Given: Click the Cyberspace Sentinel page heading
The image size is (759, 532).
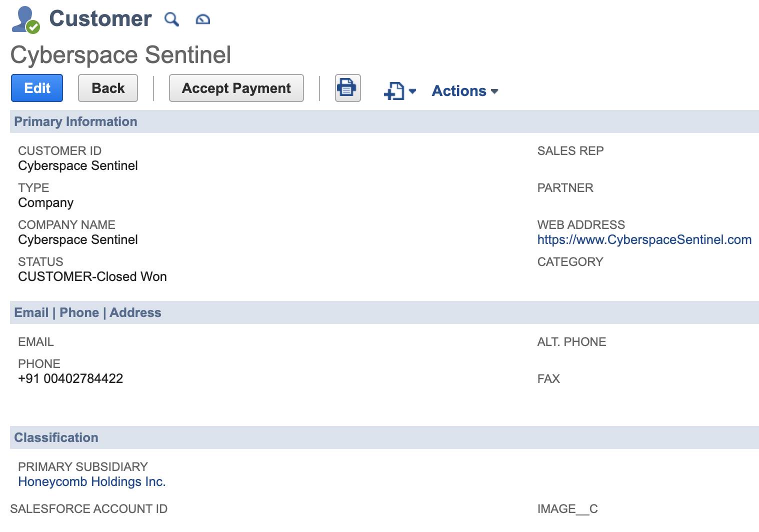Looking at the screenshot, I should 120,54.
